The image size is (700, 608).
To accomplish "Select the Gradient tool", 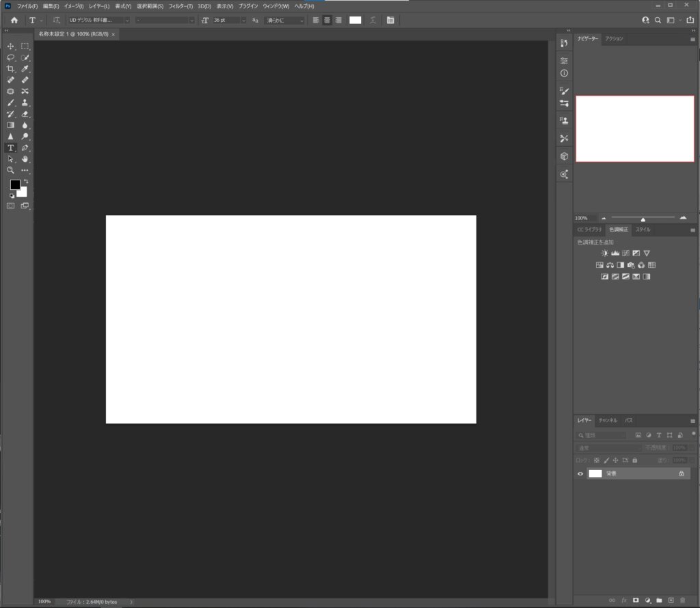I will pyautogui.click(x=11, y=125).
